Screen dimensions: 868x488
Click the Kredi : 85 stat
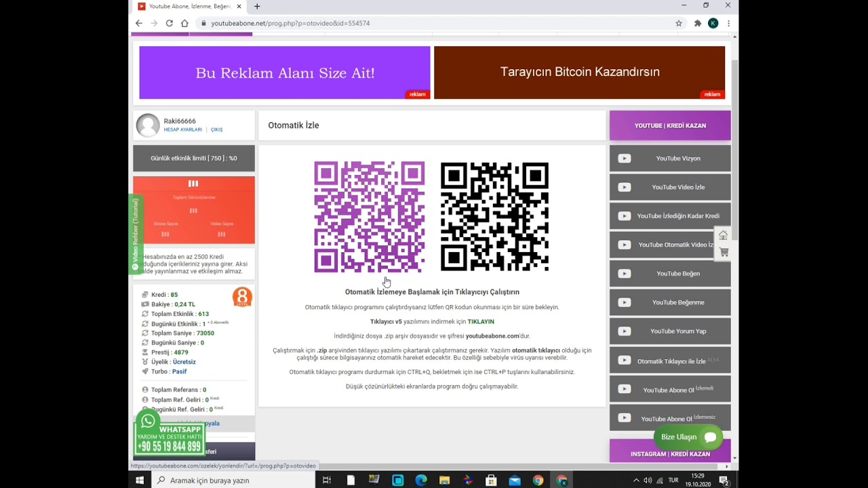(164, 295)
